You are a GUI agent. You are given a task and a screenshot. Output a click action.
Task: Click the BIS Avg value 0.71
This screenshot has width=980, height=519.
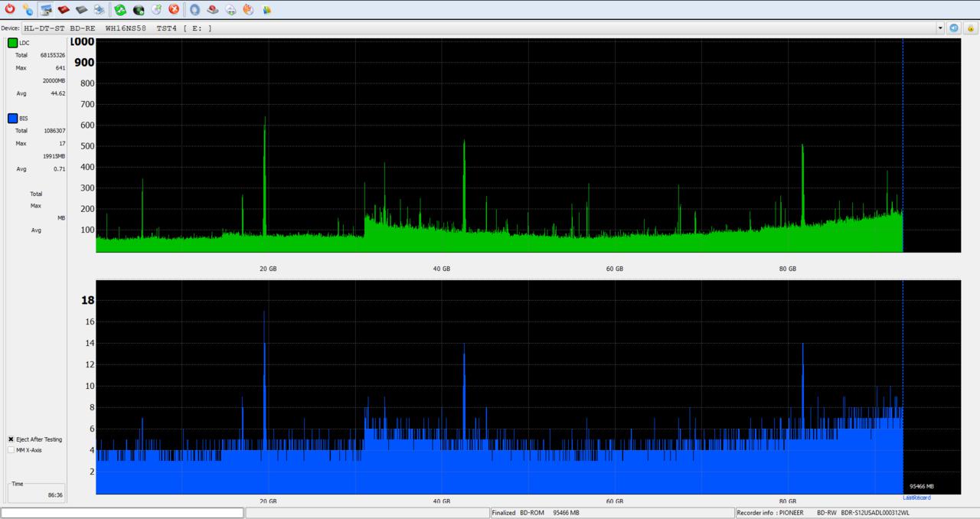(59, 168)
